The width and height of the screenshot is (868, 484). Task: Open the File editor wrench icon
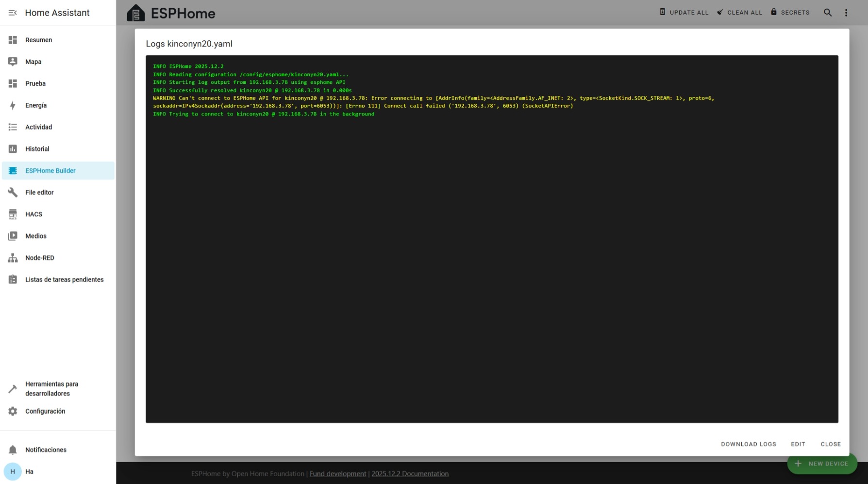pyautogui.click(x=13, y=193)
